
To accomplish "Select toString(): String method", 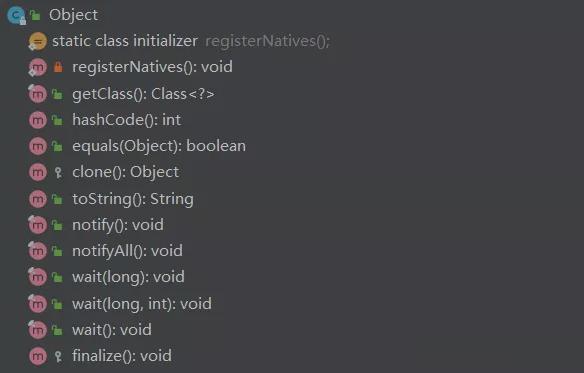I will 133,199.
